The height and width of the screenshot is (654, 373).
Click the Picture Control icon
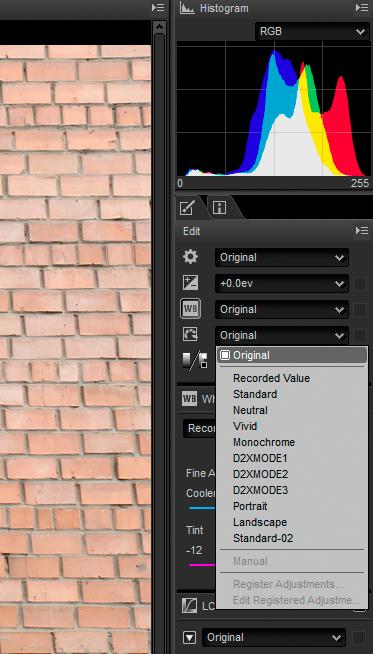[191, 335]
